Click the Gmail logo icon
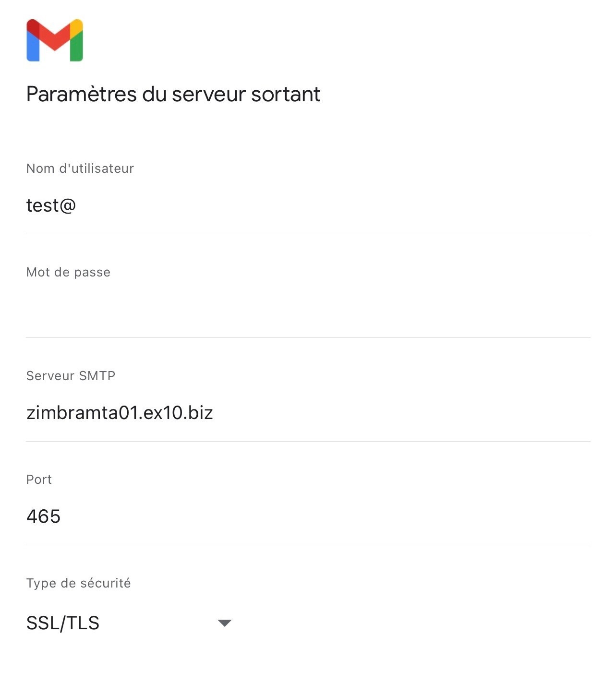Viewport: 616px width, 696px height. point(55,40)
